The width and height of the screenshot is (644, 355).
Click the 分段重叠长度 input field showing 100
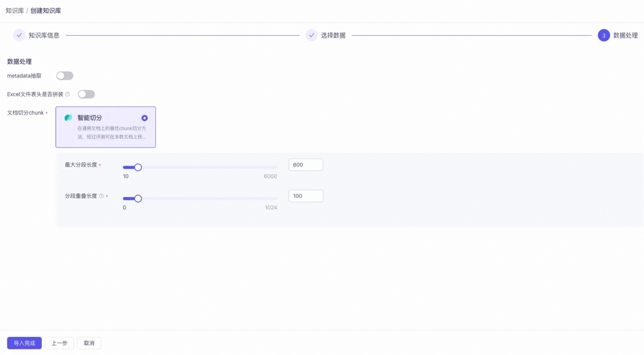click(306, 196)
